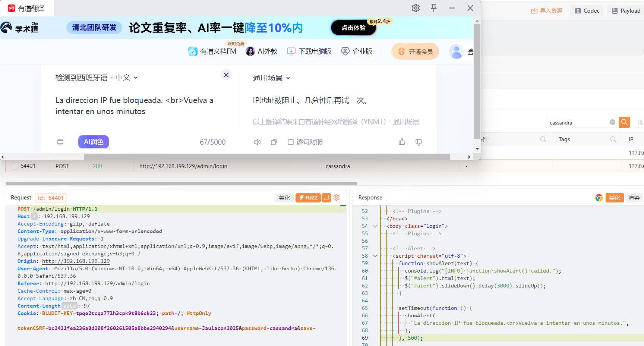Open the Tags column search filter icon
Screen dimensions: 644x346
tap(613, 139)
